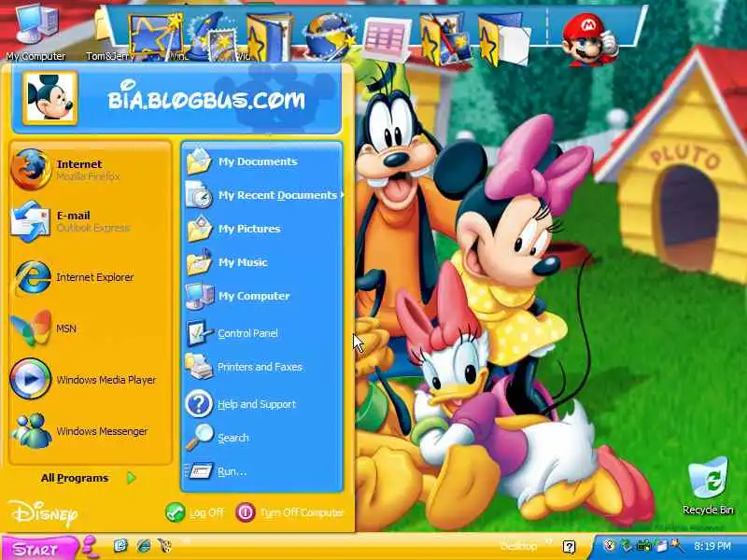Launch Windows Media Player
This screenshot has height=560, width=747.
click(x=90, y=380)
